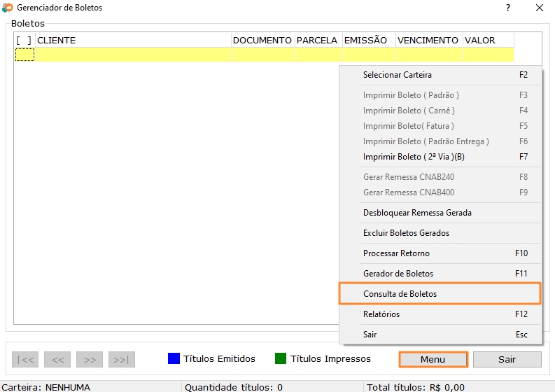Select Processar Retorno menu item
Viewport: 555px width, 392px height.
pos(396,253)
